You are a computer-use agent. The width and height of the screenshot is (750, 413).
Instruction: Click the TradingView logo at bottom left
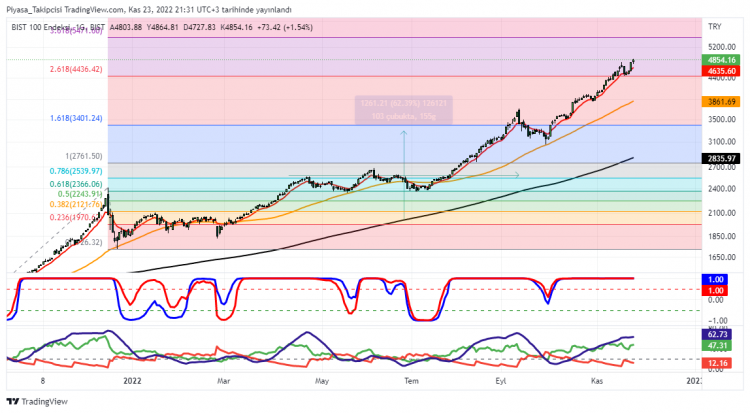[x=37, y=402]
